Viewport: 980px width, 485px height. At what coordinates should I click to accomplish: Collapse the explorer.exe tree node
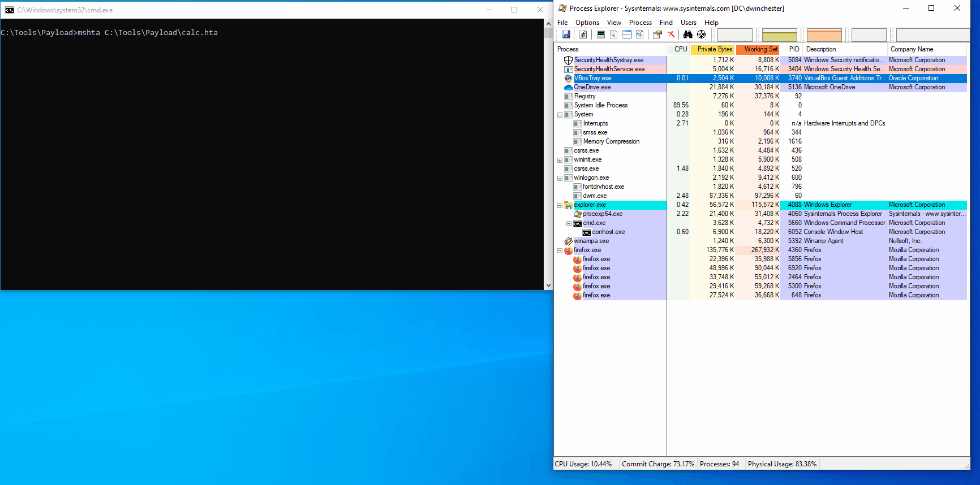(560, 205)
